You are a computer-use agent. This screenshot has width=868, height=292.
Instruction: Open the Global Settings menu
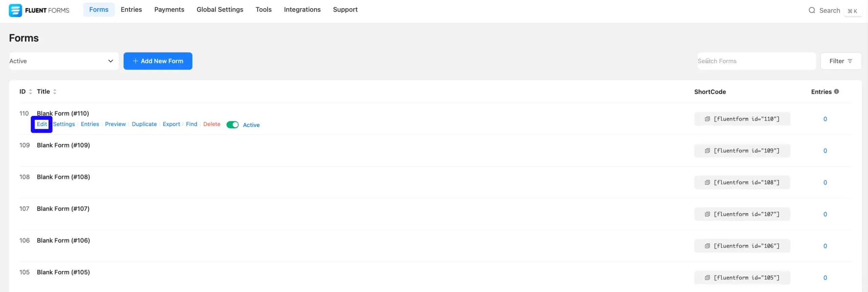[x=220, y=9]
